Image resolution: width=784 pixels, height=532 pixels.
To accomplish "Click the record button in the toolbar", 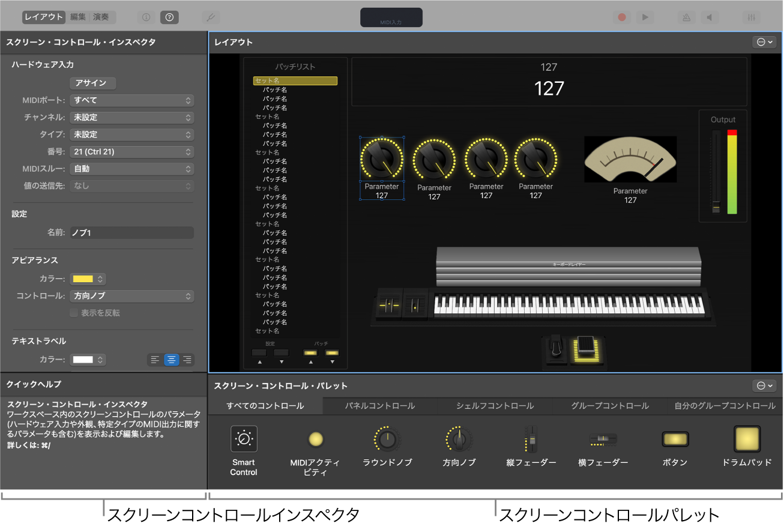I will click(x=622, y=17).
